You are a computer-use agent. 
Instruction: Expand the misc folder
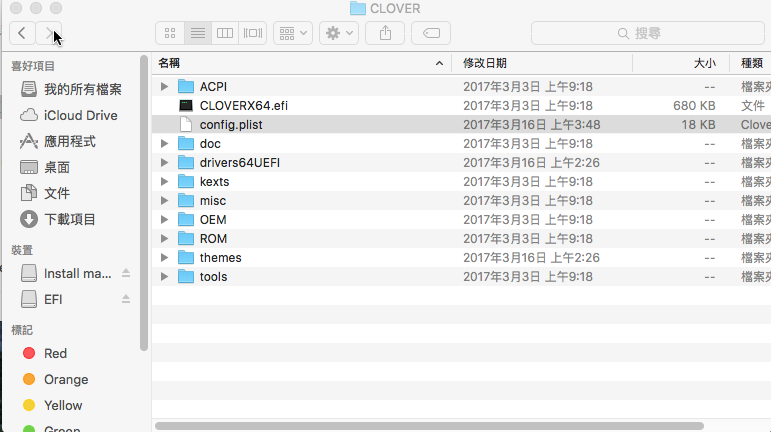coord(164,201)
